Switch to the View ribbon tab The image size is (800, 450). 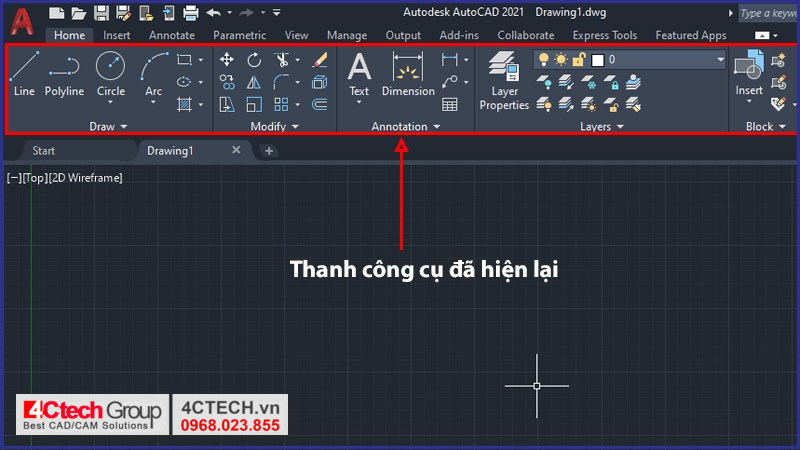296,35
